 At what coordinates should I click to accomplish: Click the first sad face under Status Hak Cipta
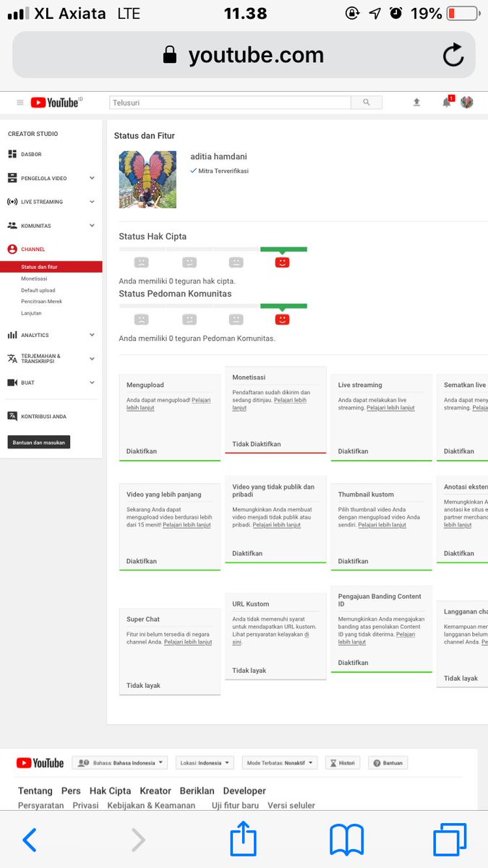[x=142, y=263]
